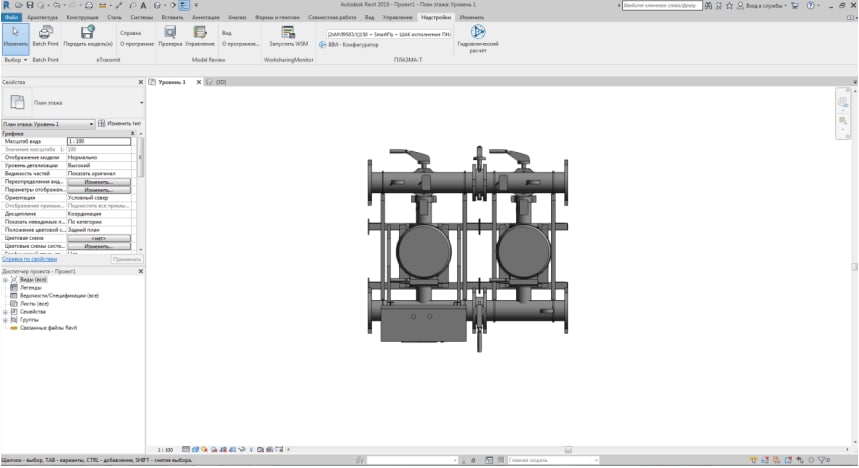Close the Уровень 1 view tab
859x468 pixels.
pyautogui.click(x=199, y=82)
